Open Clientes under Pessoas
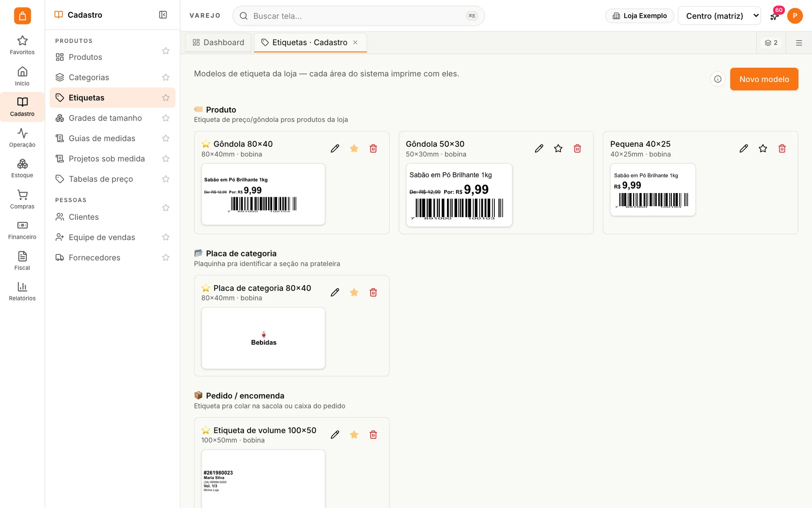Screen dimensions: 812x508 pos(84,217)
